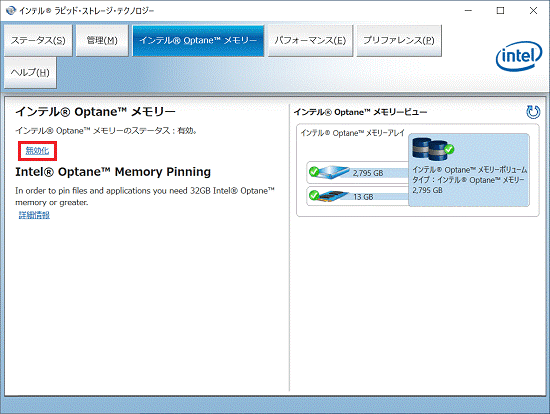Click the Intel Optane Memory Pinning heading
Image resolution: width=550 pixels, height=414 pixels.
(113, 172)
